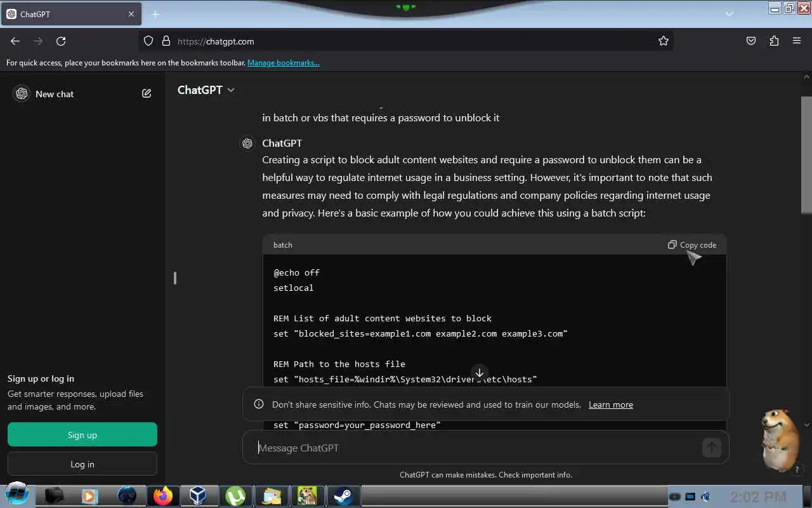Viewport: 812px width, 508px height.
Task: Click the '@echo off' code line
Action: pos(296,272)
